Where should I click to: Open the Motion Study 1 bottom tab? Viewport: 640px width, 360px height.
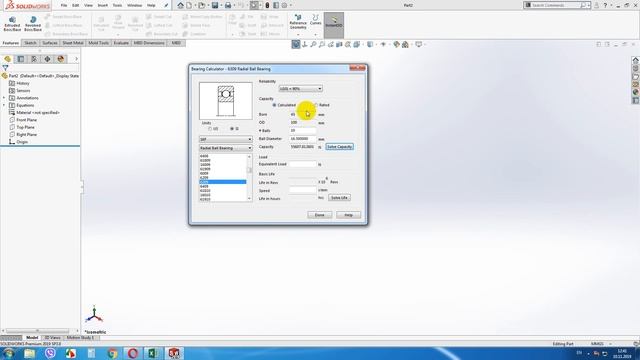pyautogui.click(x=81, y=338)
